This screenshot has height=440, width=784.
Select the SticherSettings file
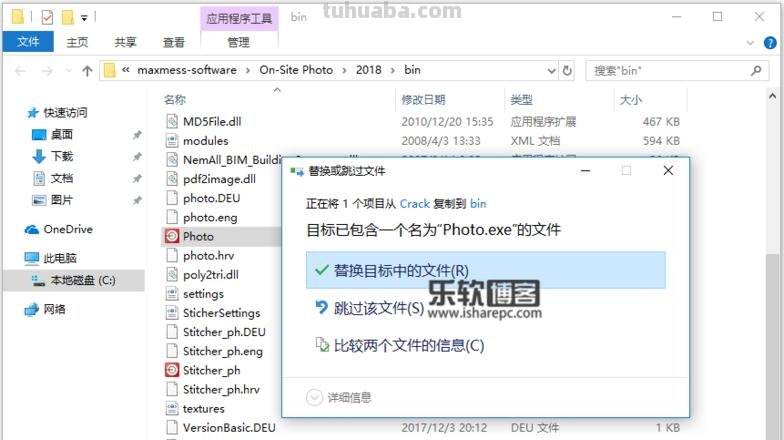(x=222, y=313)
